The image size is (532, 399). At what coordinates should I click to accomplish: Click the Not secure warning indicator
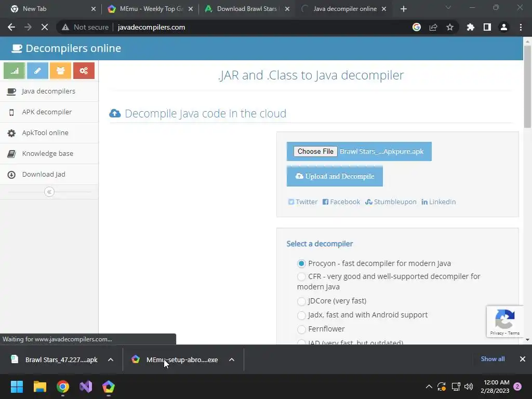pyautogui.click(x=85, y=27)
